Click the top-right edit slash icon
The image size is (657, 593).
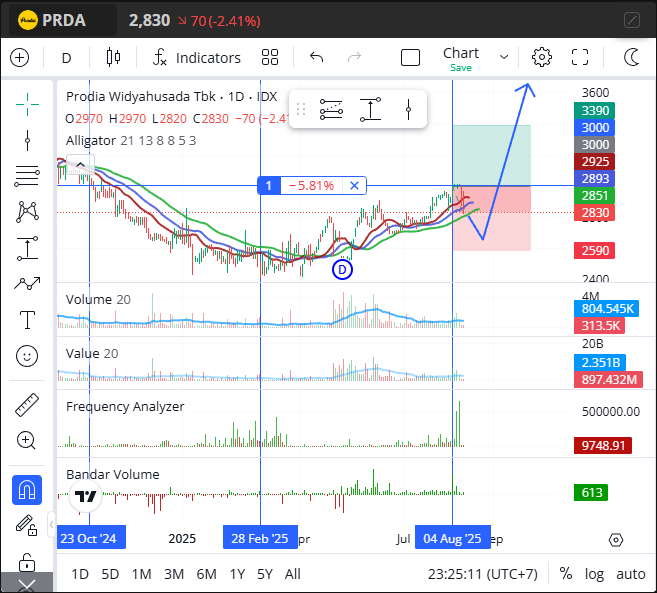click(x=632, y=20)
